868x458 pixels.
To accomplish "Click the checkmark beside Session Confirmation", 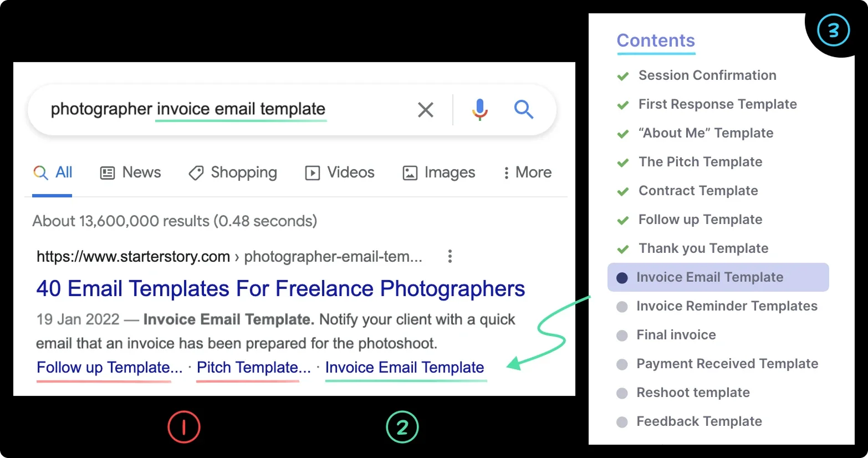I will point(623,76).
